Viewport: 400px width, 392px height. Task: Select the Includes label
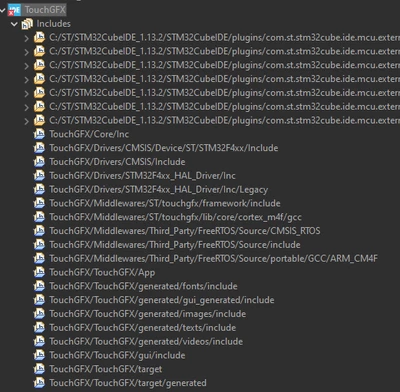[x=53, y=24]
